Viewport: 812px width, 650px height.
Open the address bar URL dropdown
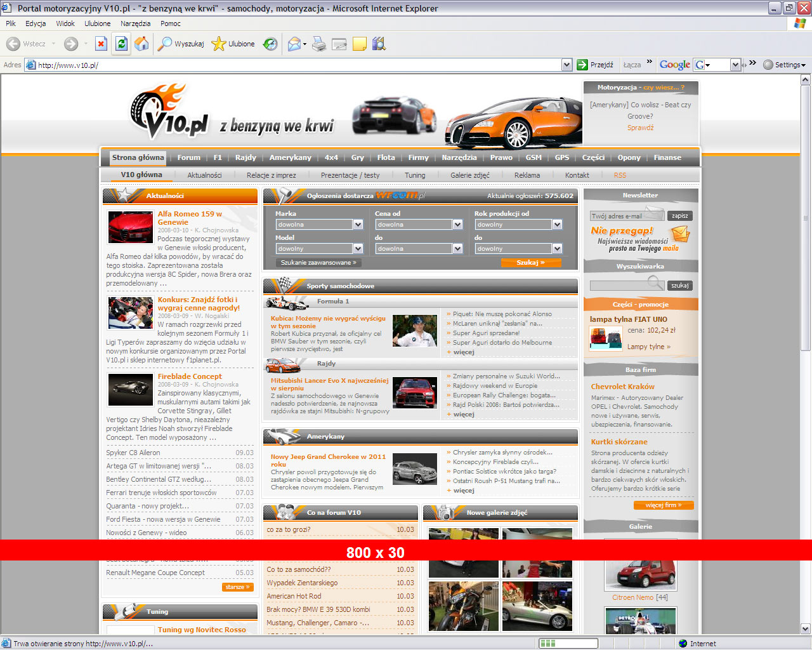click(566, 65)
